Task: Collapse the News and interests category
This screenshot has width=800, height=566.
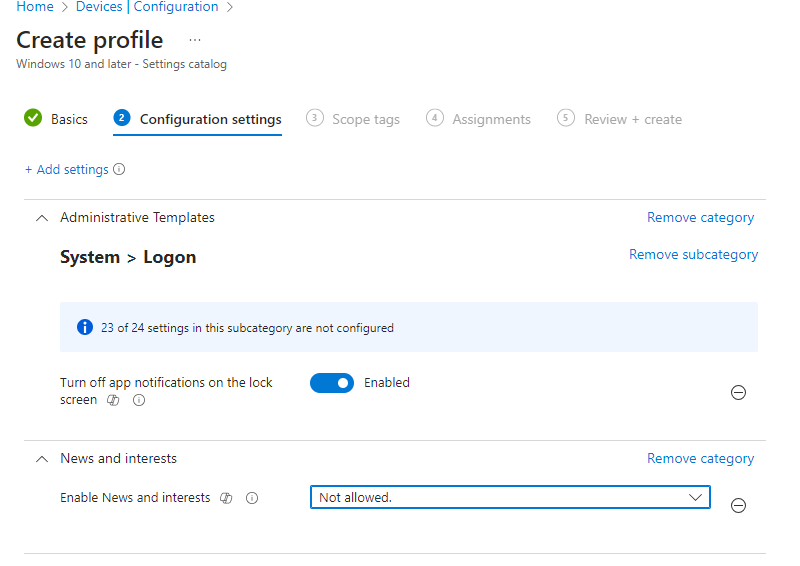Action: 41,459
